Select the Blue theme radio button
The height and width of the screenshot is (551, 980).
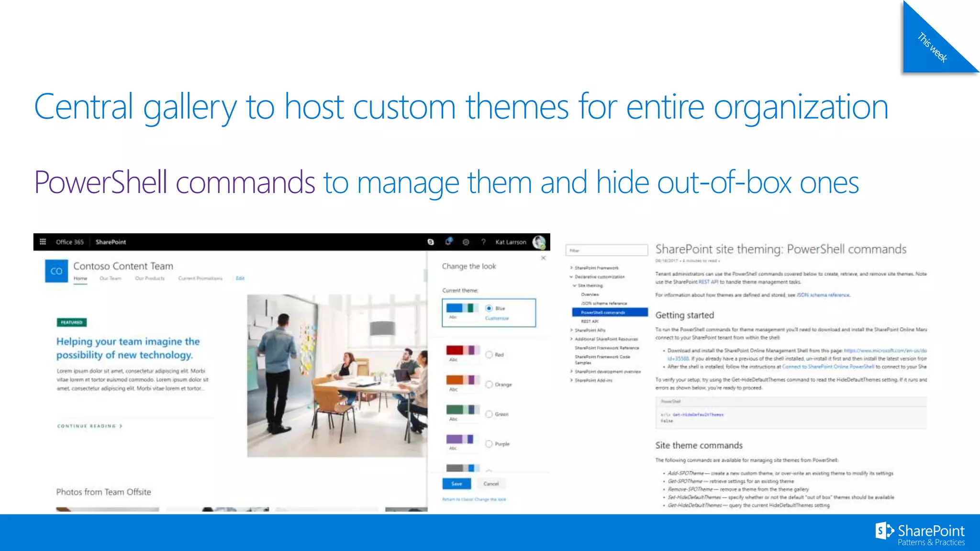[489, 309]
